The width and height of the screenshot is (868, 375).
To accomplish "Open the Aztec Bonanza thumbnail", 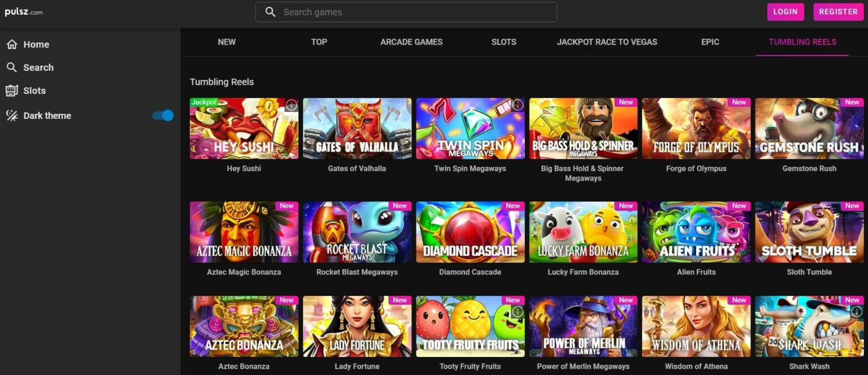I will (x=244, y=326).
